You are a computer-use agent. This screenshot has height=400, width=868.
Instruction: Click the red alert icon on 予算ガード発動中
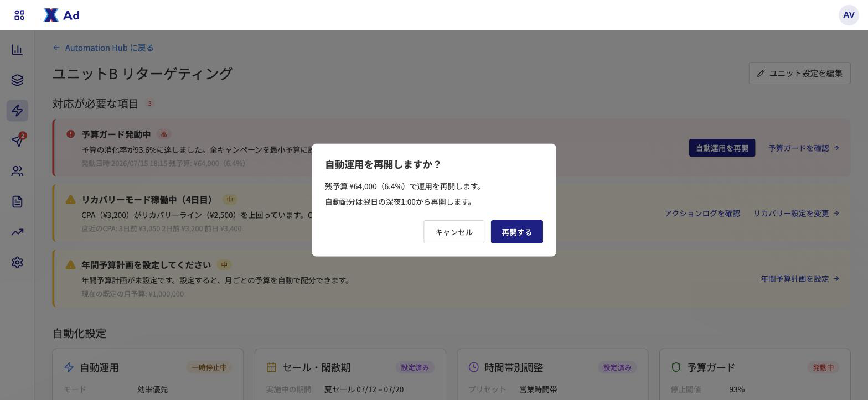pyautogui.click(x=71, y=134)
